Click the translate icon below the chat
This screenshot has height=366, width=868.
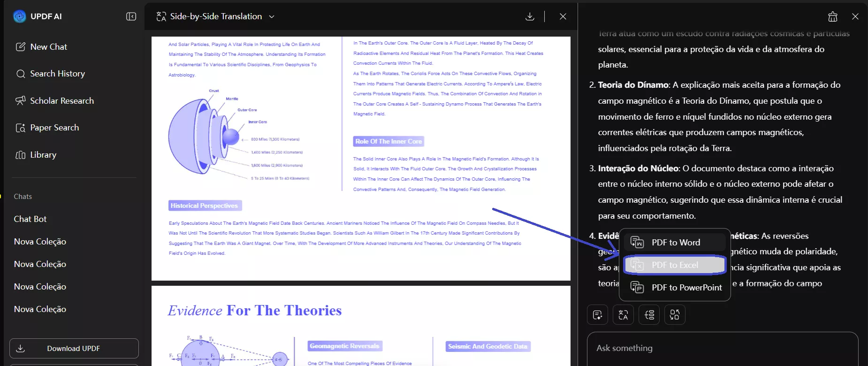(624, 315)
